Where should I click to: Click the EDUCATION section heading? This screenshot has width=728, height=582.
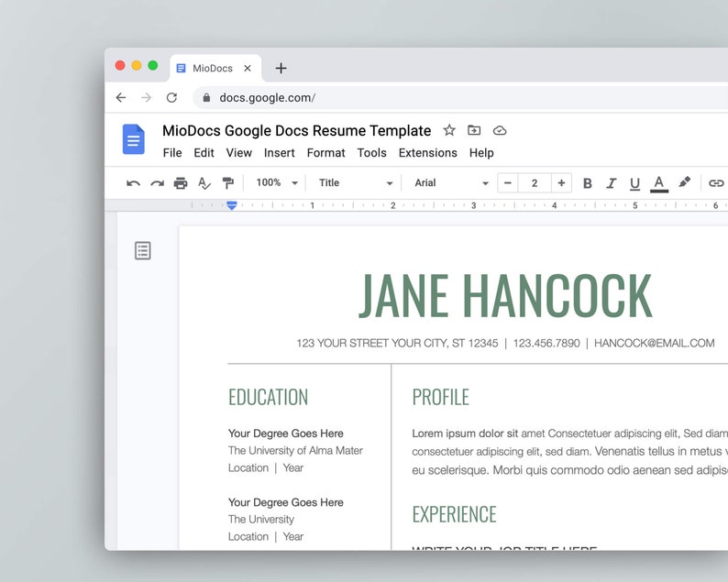click(268, 397)
